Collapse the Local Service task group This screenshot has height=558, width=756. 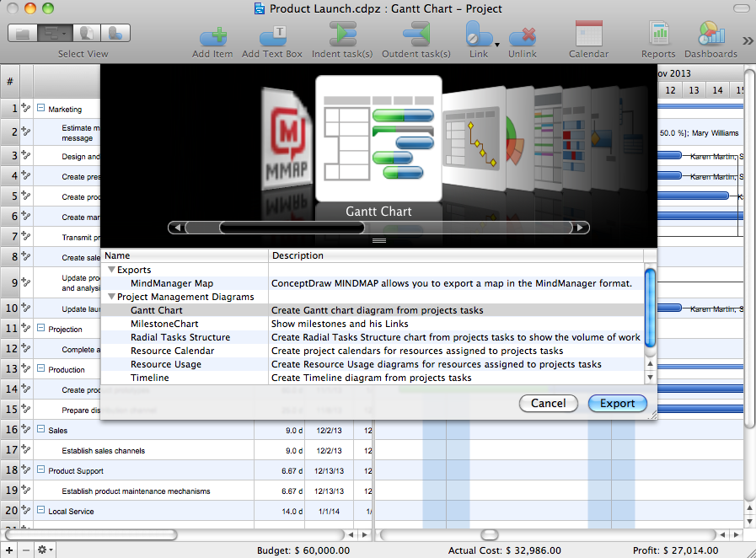[x=41, y=510]
